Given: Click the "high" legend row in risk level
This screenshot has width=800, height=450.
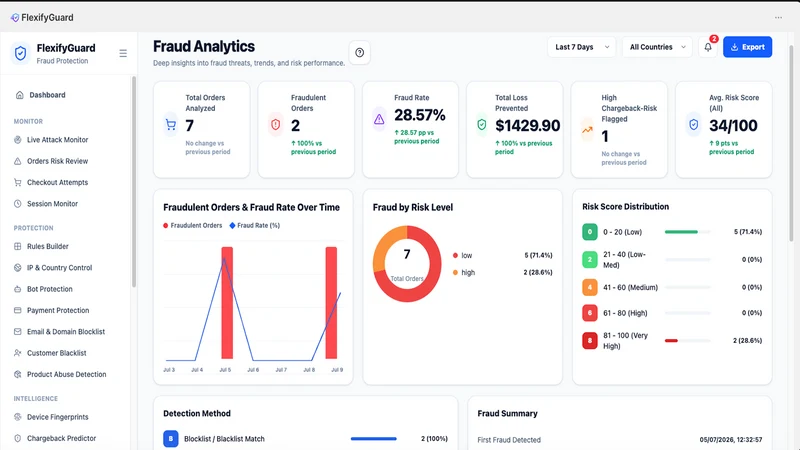Looking at the screenshot, I should click(x=503, y=272).
